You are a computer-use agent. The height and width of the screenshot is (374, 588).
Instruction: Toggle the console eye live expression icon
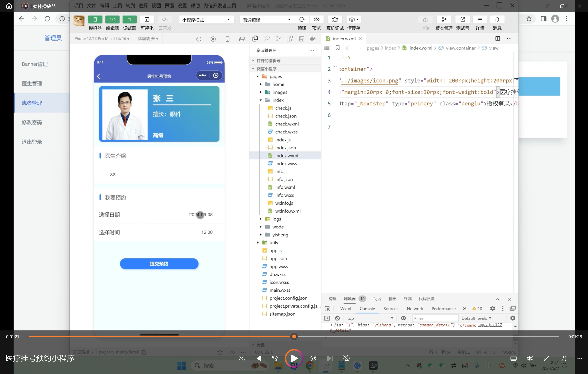403,318
